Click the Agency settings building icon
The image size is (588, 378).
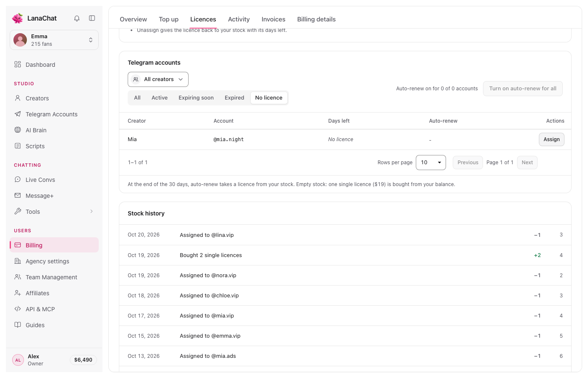pyautogui.click(x=18, y=261)
